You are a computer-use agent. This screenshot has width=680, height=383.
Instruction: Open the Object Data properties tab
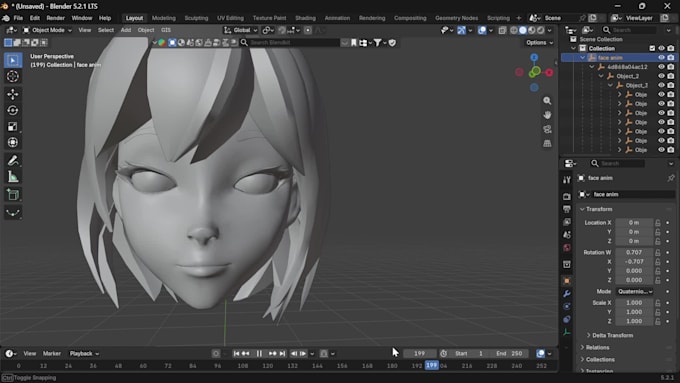point(567,332)
